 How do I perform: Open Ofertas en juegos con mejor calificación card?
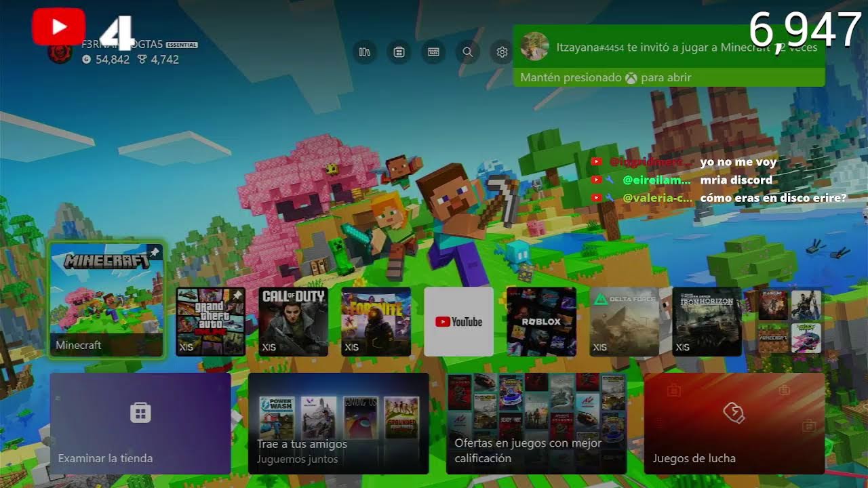point(536,424)
